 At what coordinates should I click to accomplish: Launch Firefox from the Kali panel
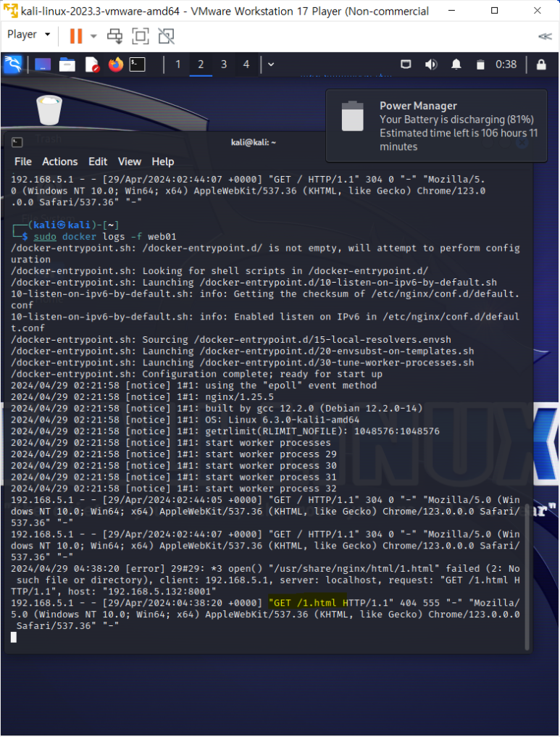point(116,64)
